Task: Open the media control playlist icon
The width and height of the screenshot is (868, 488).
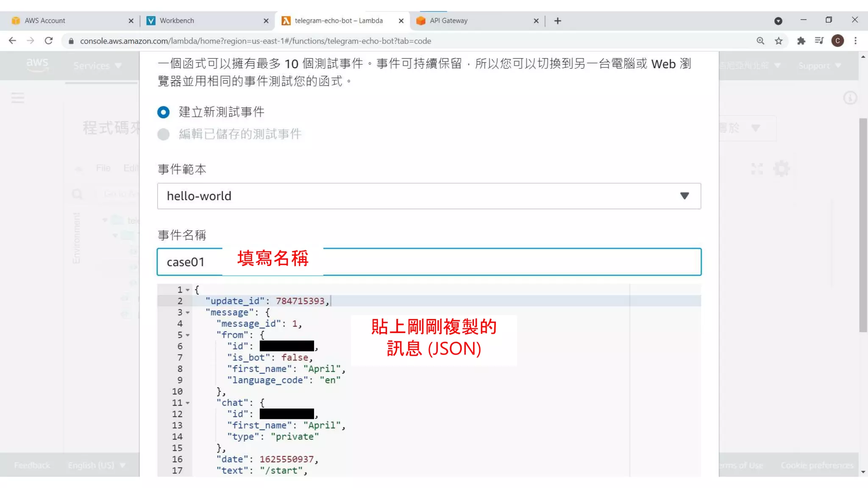Action: [x=819, y=41]
